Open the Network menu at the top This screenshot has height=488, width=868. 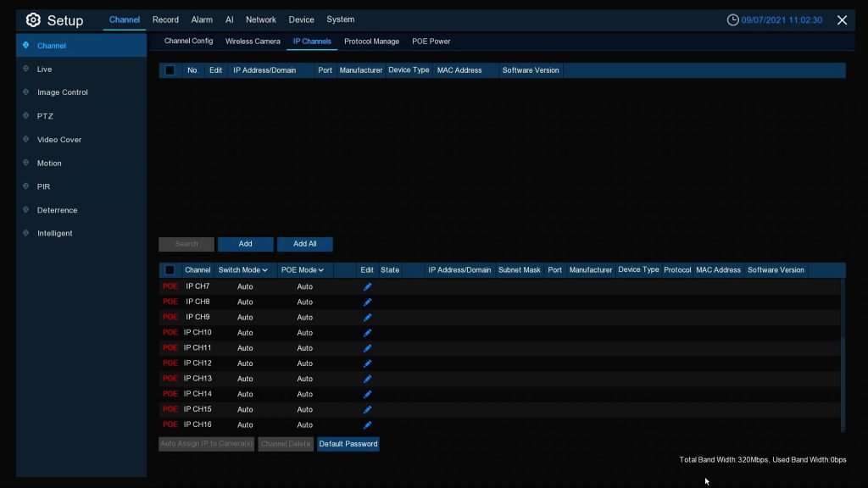pyautogui.click(x=260, y=19)
